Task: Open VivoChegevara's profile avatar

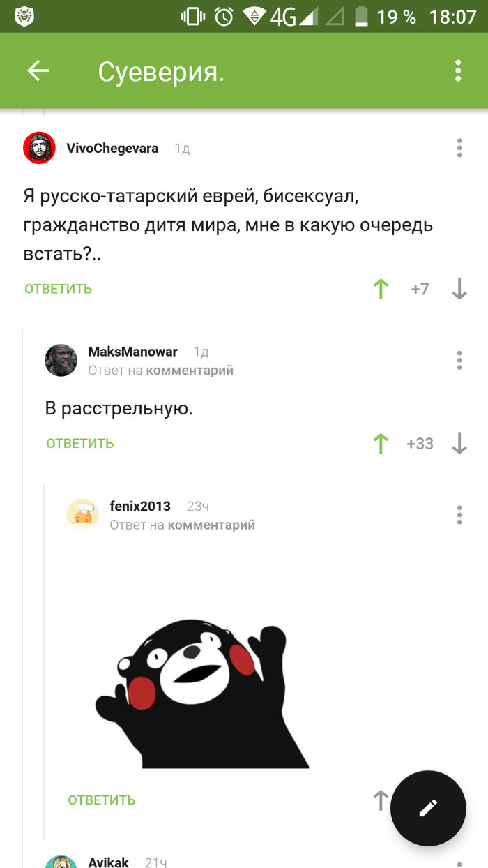Action: 40,148
